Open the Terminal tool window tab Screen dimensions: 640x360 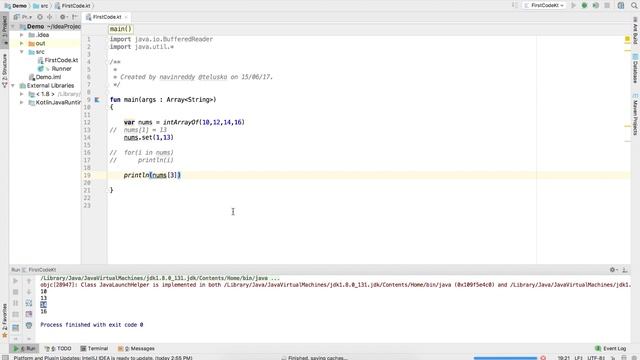click(94, 349)
